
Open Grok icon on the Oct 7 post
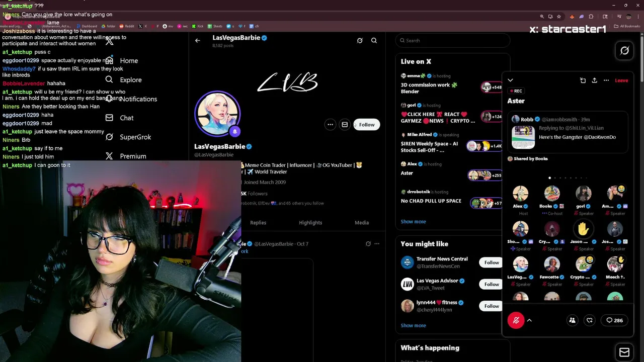pos(368,244)
